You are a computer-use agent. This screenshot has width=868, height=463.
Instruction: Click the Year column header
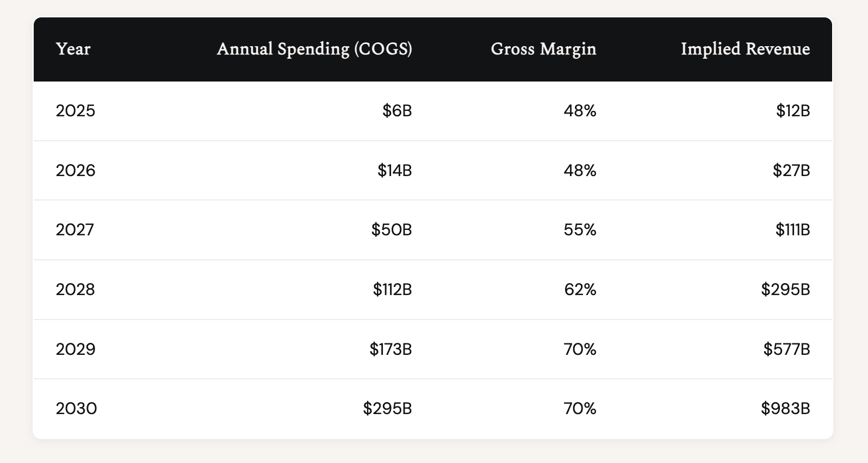(x=73, y=49)
